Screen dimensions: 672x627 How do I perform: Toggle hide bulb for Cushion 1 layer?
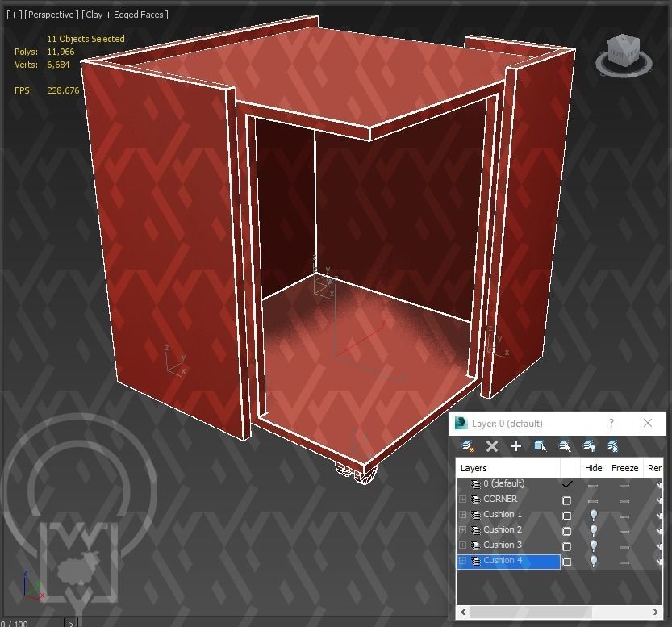[x=594, y=515]
